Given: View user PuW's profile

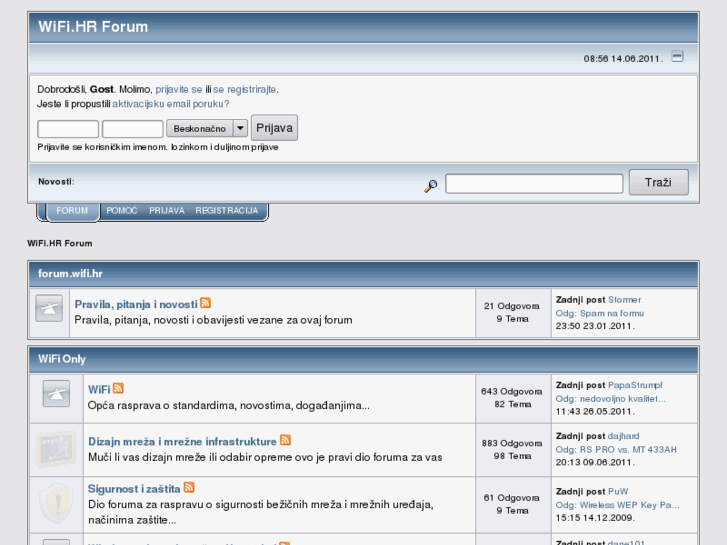Looking at the screenshot, I should pos(618,492).
